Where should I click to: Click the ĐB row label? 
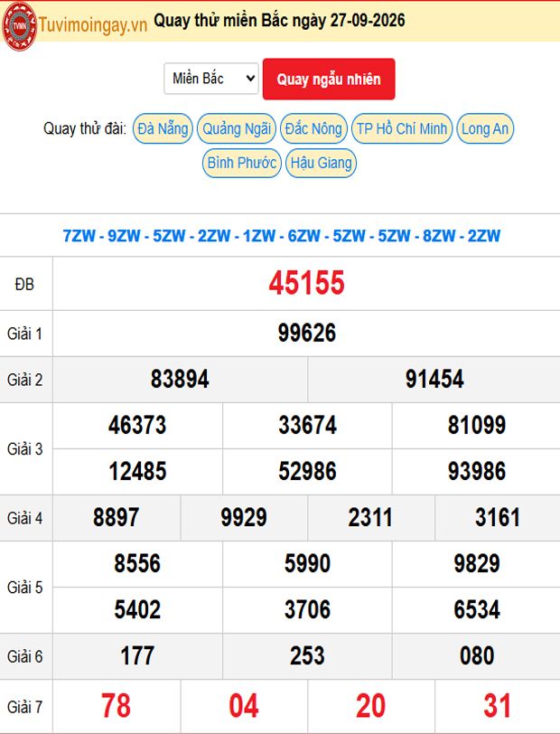(x=24, y=284)
